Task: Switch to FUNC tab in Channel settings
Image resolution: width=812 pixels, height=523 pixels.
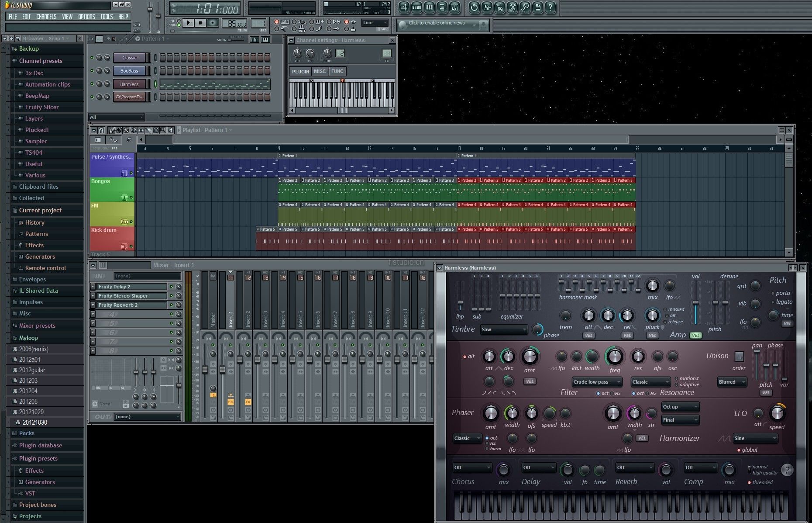Action: click(337, 71)
